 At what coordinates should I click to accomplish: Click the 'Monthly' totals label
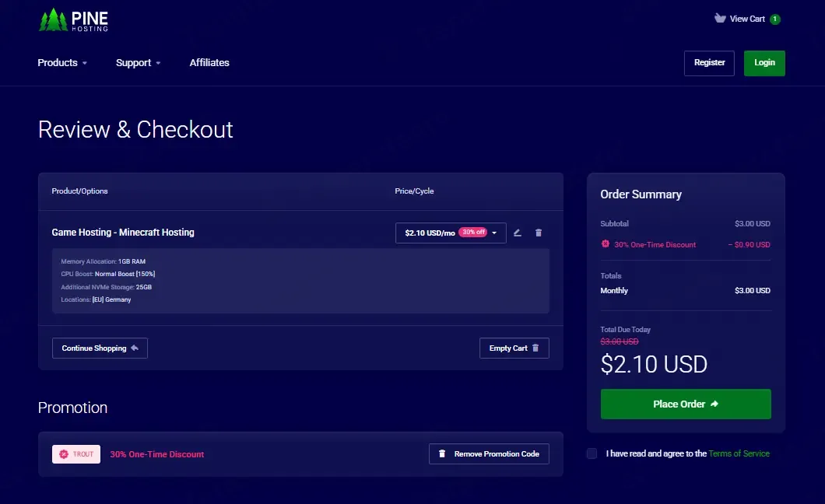(614, 291)
